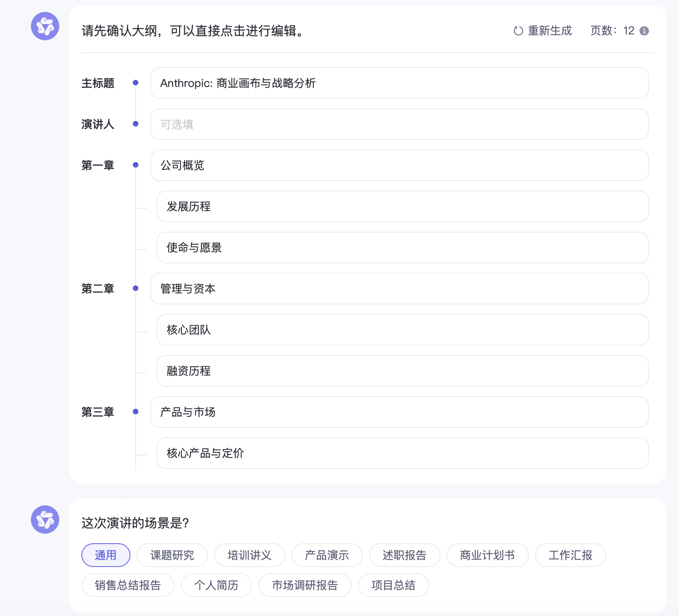679x616 pixels.
Task: Click the 页数: 12 label
Action: pos(612,31)
